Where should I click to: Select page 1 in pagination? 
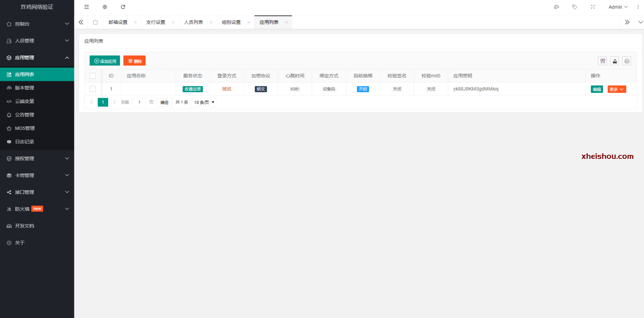(103, 102)
